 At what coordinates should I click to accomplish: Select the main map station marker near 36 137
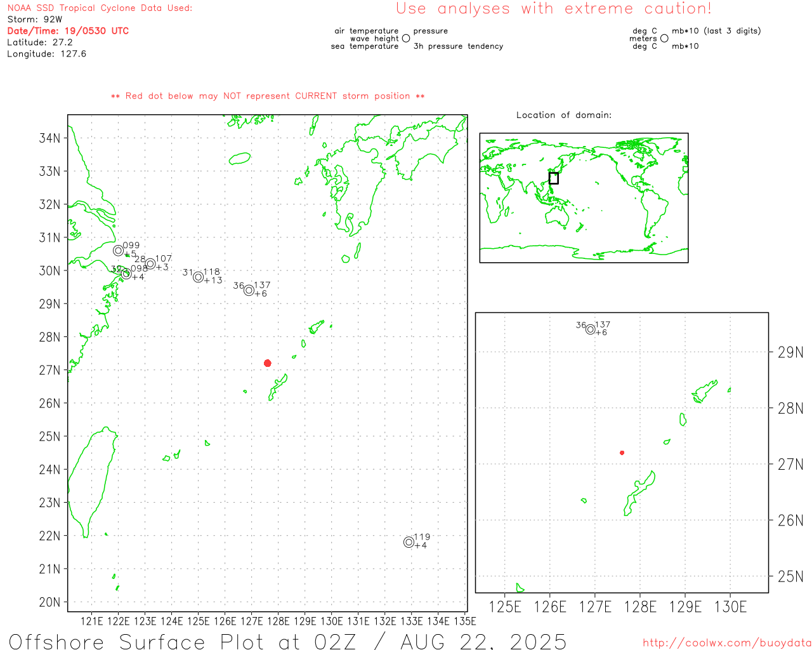pyautogui.click(x=249, y=291)
